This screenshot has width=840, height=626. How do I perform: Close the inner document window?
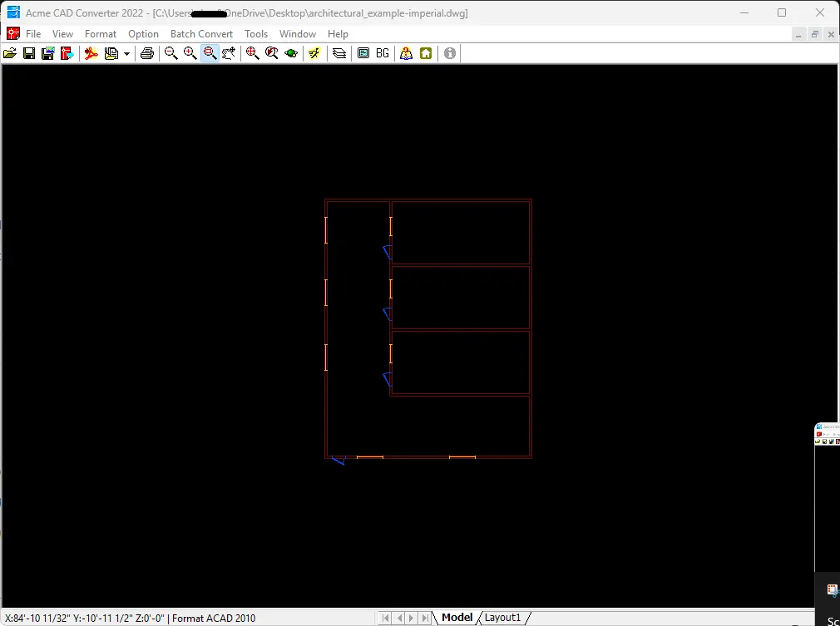coord(831,34)
